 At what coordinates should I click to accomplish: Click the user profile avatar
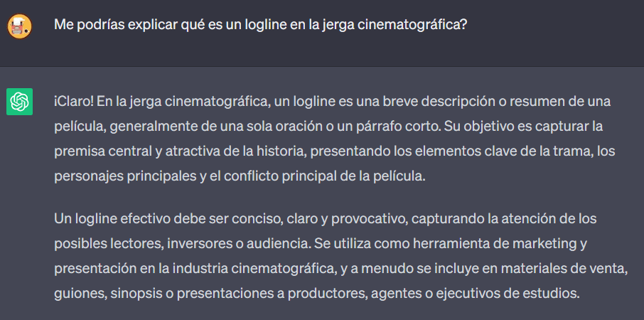pyautogui.click(x=19, y=26)
